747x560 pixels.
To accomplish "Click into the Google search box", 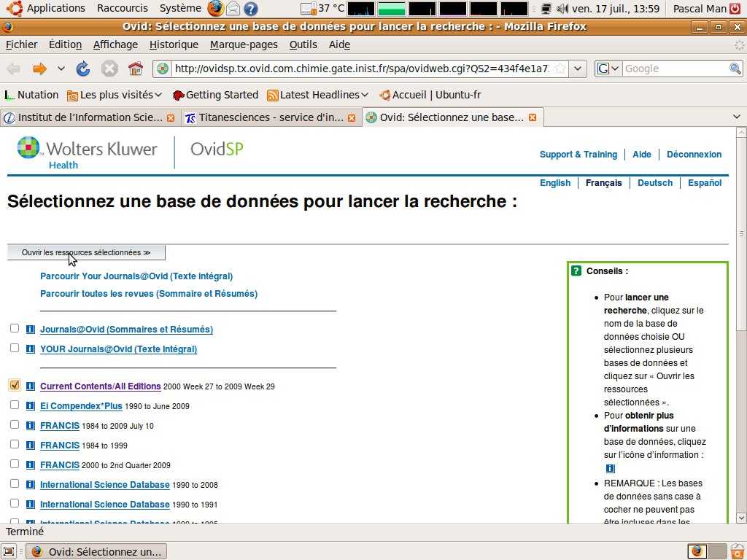I will 675,69.
